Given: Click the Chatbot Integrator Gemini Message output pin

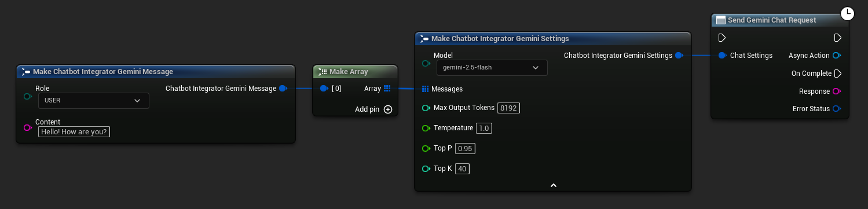Looking at the screenshot, I should [283, 89].
